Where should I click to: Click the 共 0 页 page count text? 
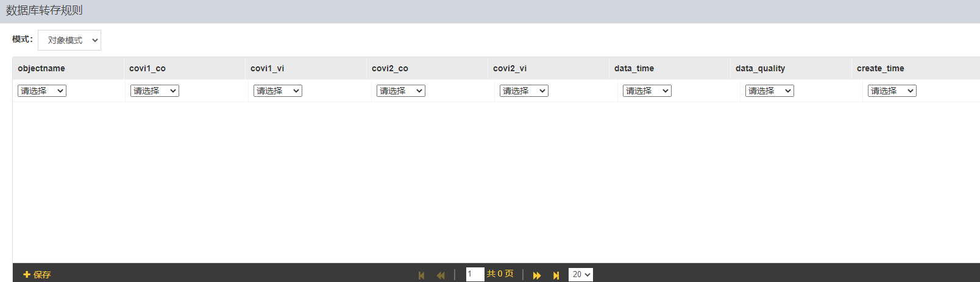click(x=500, y=274)
